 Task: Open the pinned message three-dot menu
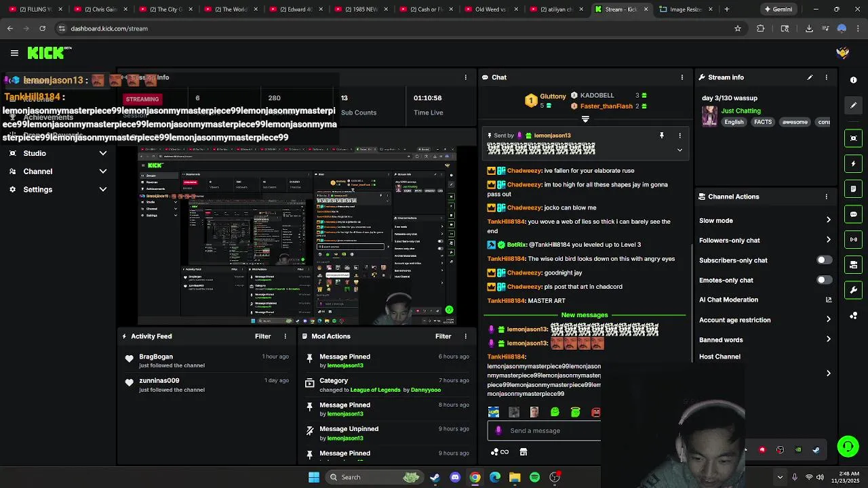coord(679,136)
